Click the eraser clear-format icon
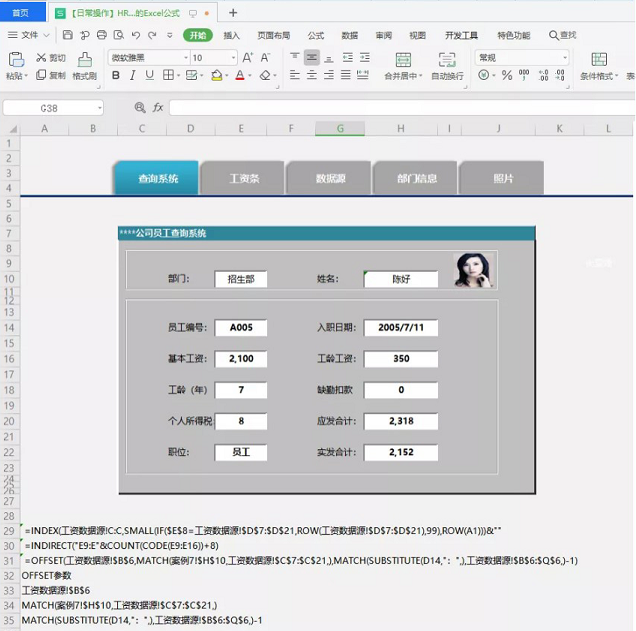636x631 pixels. 265,75
